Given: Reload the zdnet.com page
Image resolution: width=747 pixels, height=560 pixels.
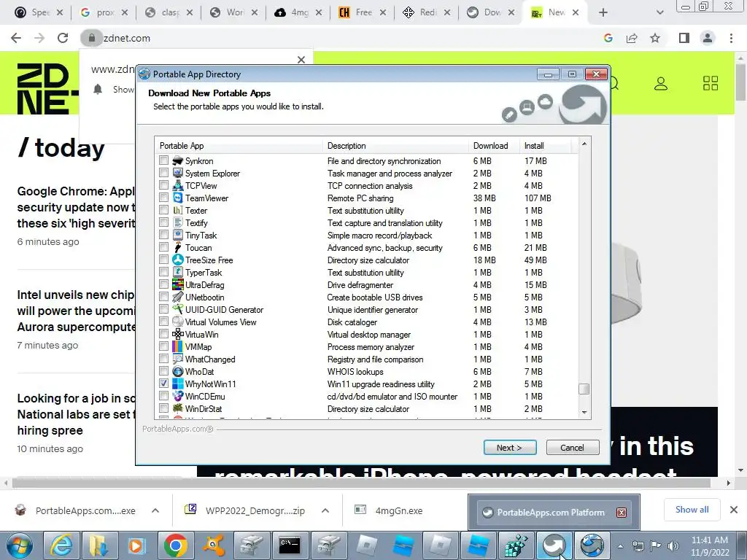Looking at the screenshot, I should point(63,38).
